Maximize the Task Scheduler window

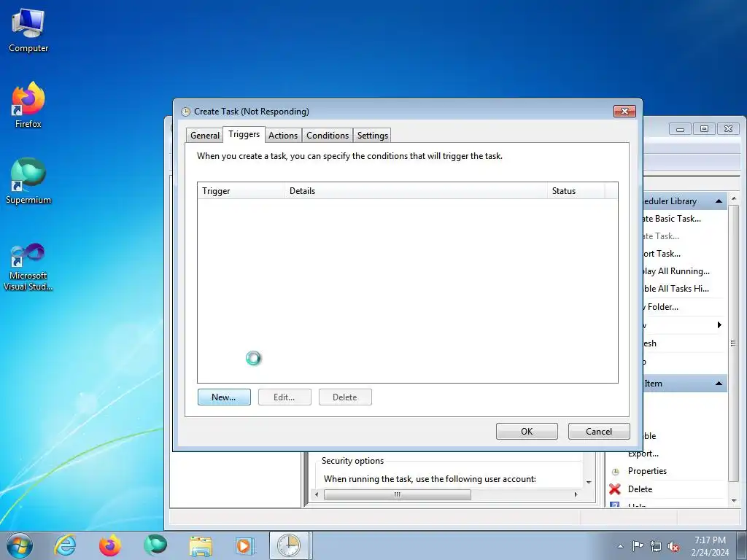704,129
